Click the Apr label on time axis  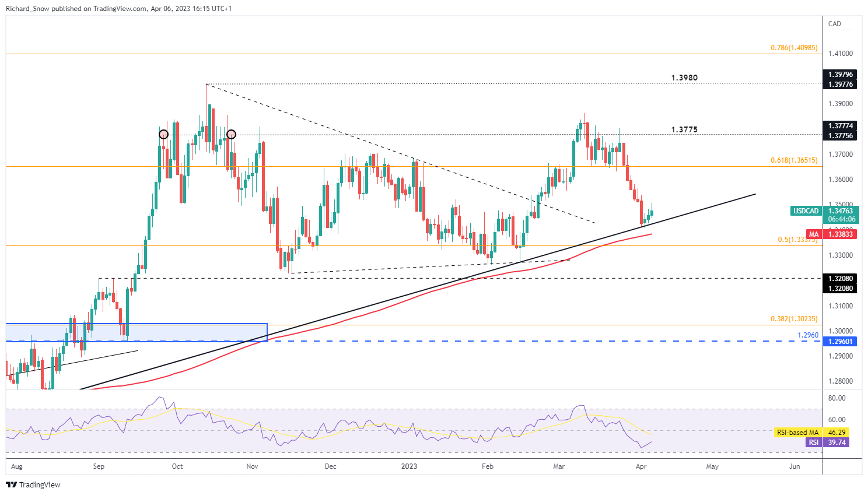click(x=641, y=466)
